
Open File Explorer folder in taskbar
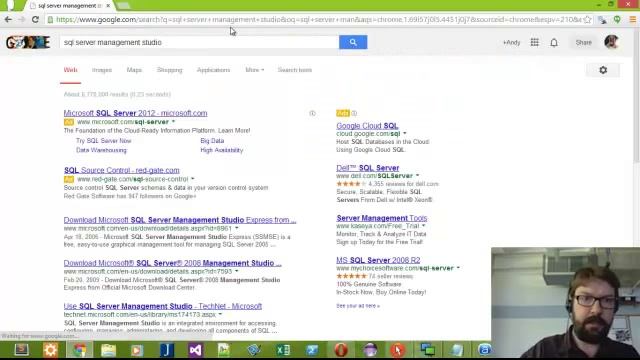[x=109, y=350]
